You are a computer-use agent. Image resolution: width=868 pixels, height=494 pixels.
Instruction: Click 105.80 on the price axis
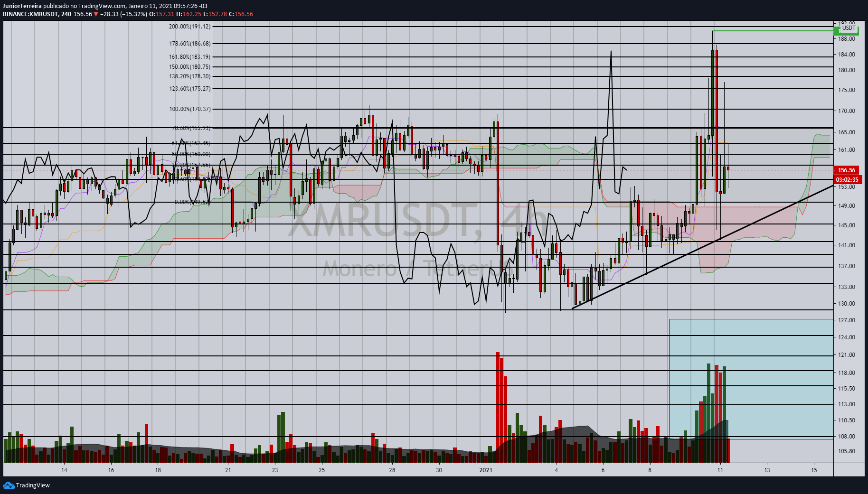point(847,451)
